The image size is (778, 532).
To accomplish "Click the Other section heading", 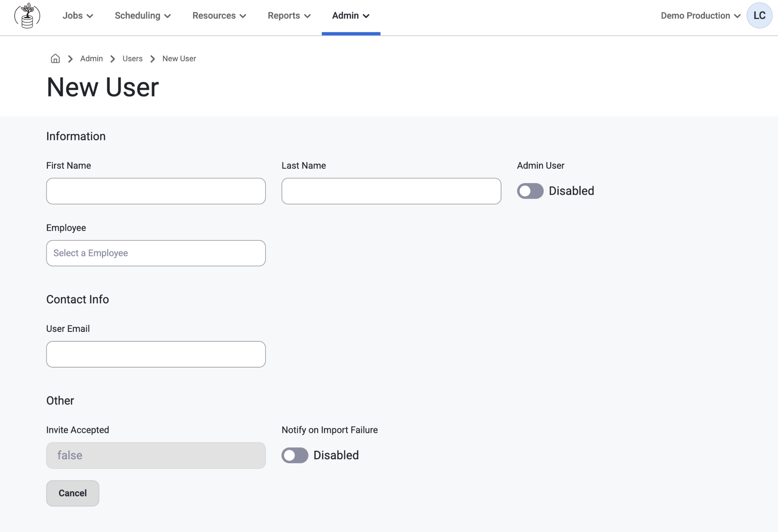I will [x=60, y=401].
